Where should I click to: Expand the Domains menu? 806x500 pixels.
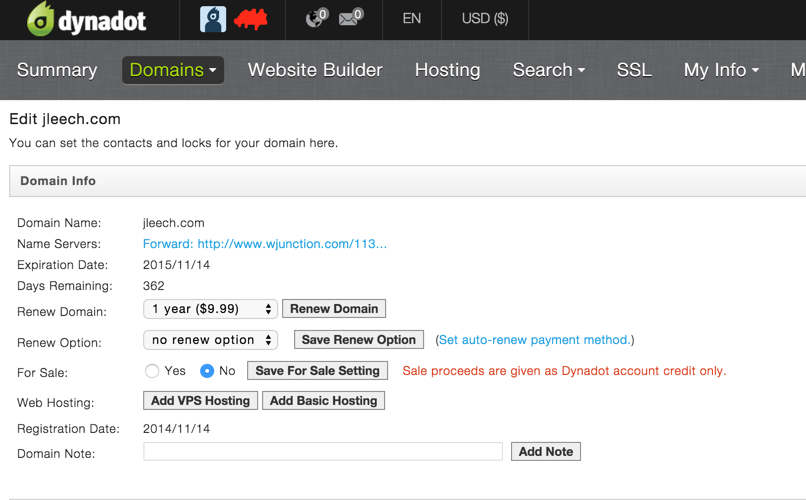tap(173, 70)
